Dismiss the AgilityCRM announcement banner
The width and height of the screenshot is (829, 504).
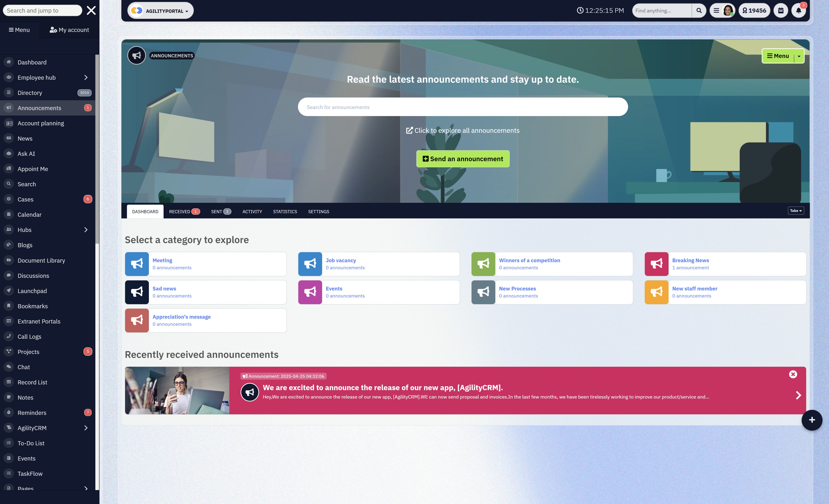pos(793,374)
